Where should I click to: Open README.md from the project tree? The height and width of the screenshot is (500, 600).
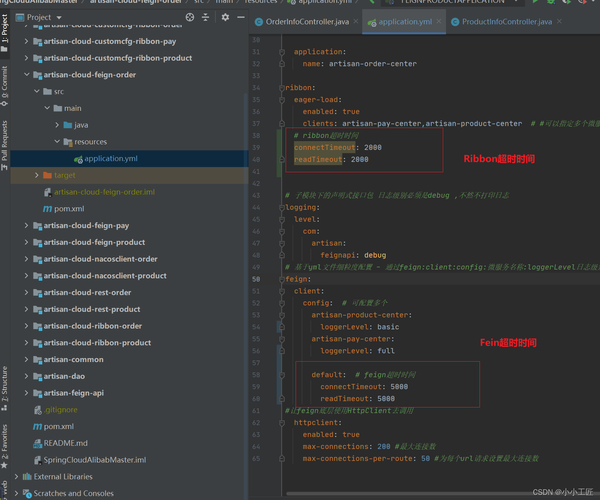[65, 443]
